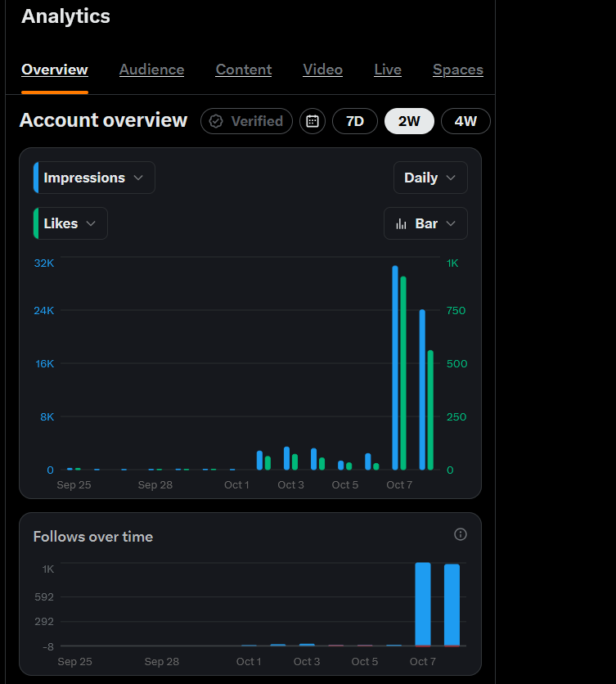Select the 7D time range
This screenshot has width=616, height=684.
tap(355, 121)
